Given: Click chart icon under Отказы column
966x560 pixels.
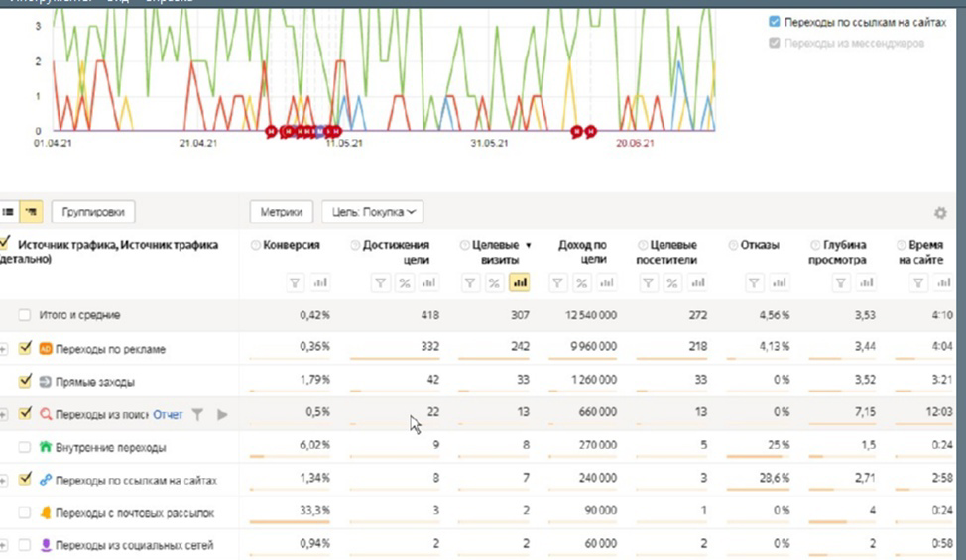Looking at the screenshot, I should click(779, 283).
